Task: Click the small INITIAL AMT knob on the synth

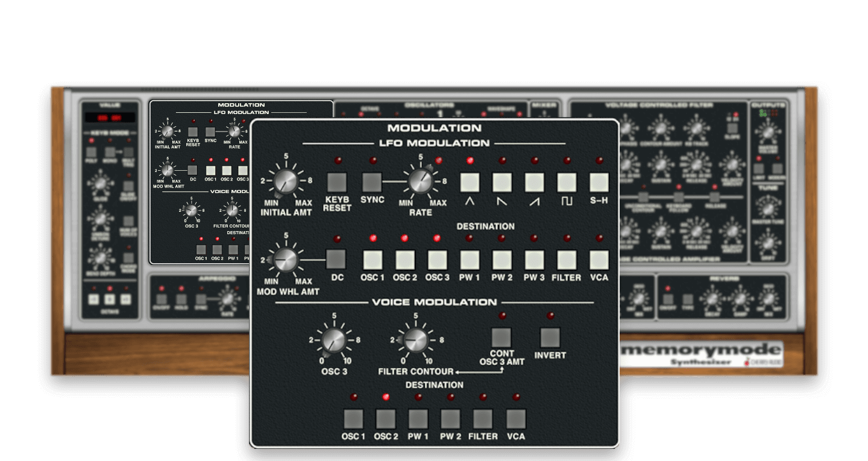Action: coord(167,131)
